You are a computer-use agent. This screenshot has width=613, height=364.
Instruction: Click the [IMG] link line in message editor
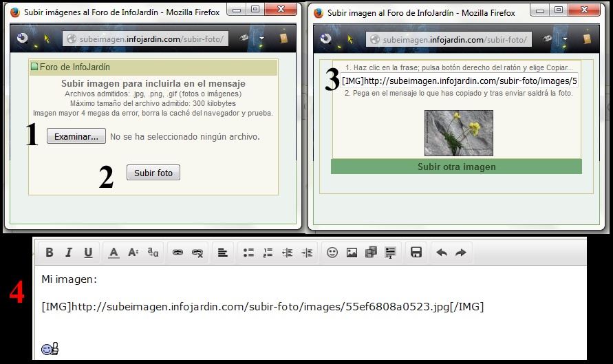[263, 306]
